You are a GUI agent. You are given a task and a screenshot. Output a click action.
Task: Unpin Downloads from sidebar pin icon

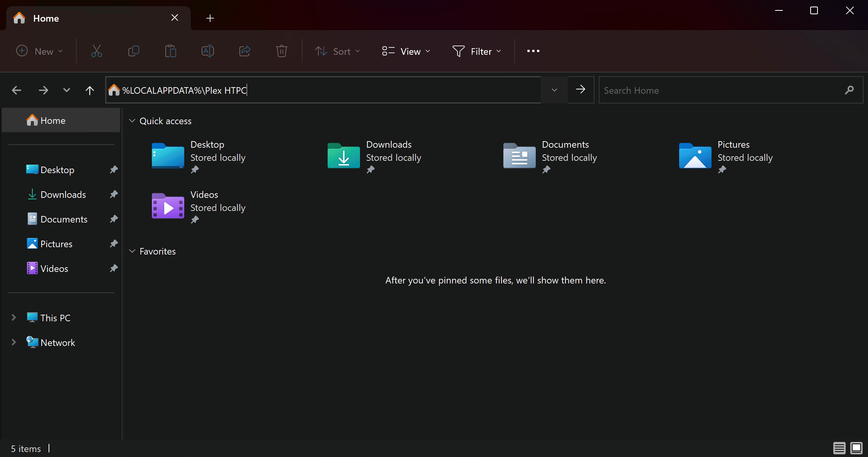(x=114, y=194)
